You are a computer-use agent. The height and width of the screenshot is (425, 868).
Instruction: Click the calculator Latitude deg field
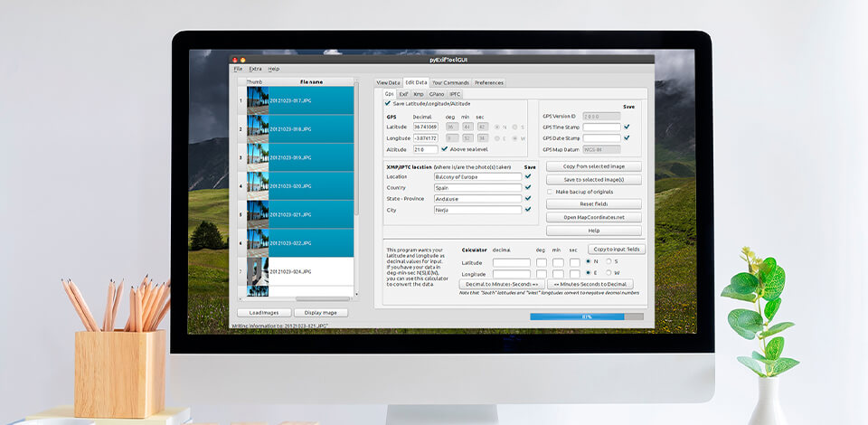[x=542, y=262]
